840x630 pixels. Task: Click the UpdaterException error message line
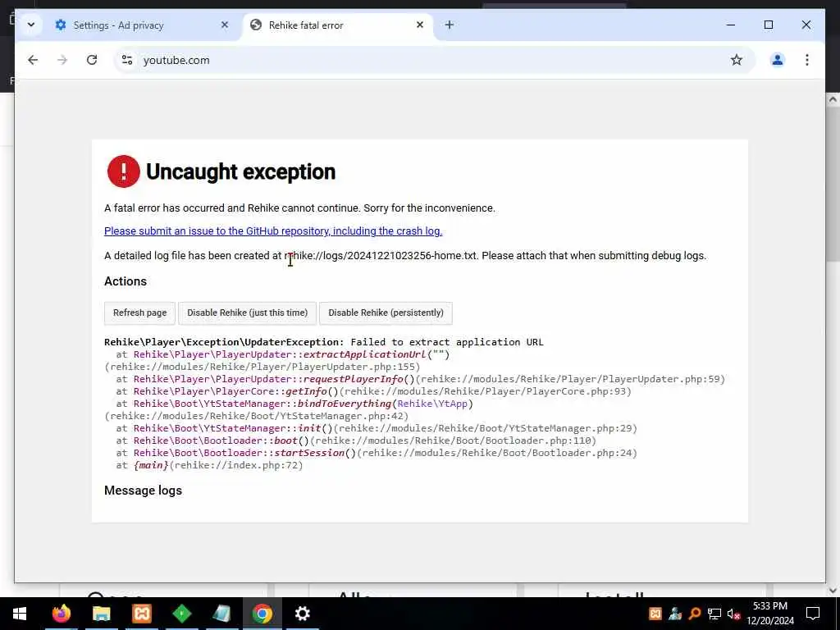click(x=323, y=342)
